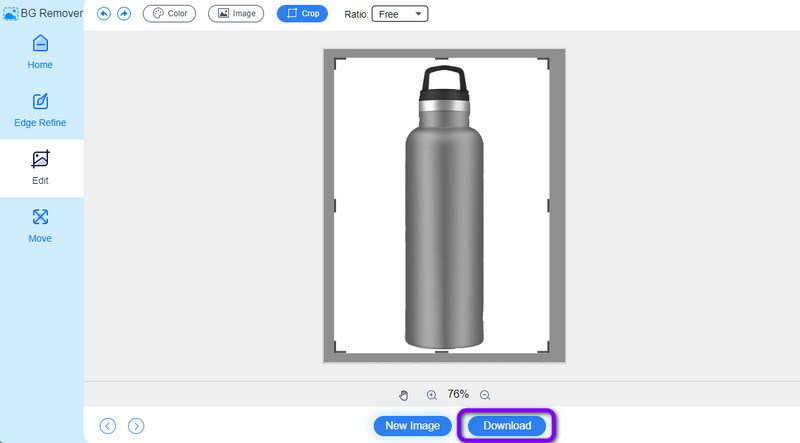Open the Edge Refine tab
The width and height of the screenshot is (800, 443).
tap(41, 110)
